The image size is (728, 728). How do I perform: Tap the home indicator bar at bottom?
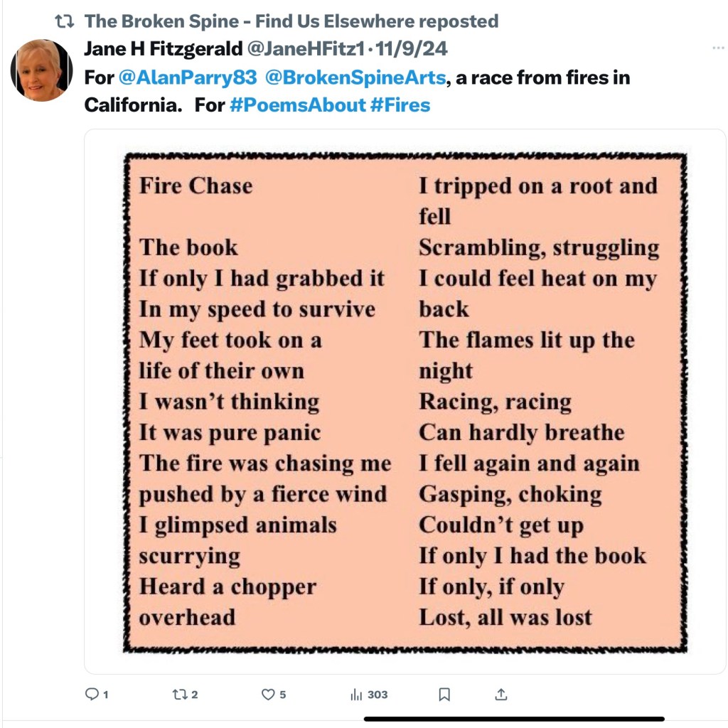click(x=514, y=719)
